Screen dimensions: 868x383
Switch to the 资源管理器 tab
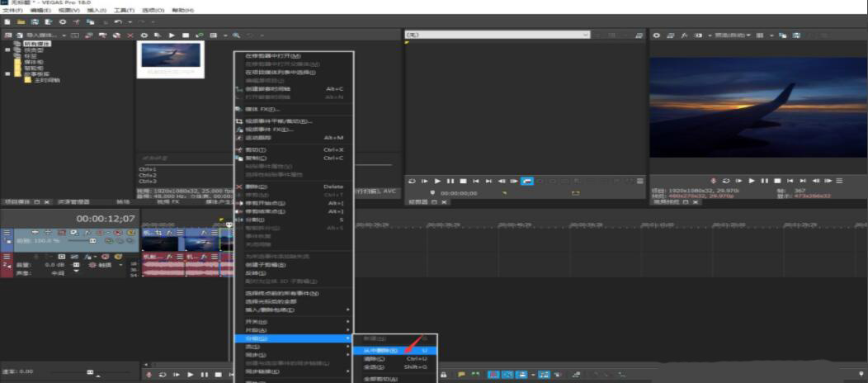pos(73,201)
